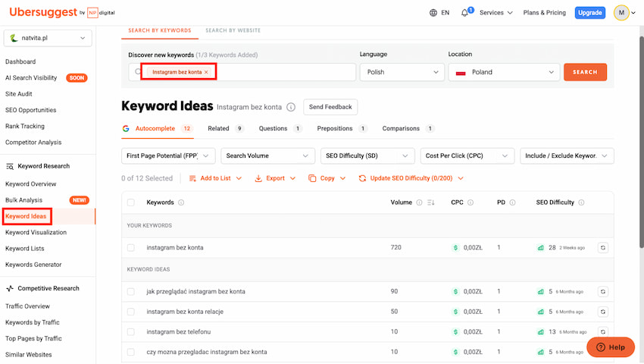The width and height of the screenshot is (644, 364).
Task: Open the SEO Difficulty (SD) filter
Action: [x=367, y=156]
